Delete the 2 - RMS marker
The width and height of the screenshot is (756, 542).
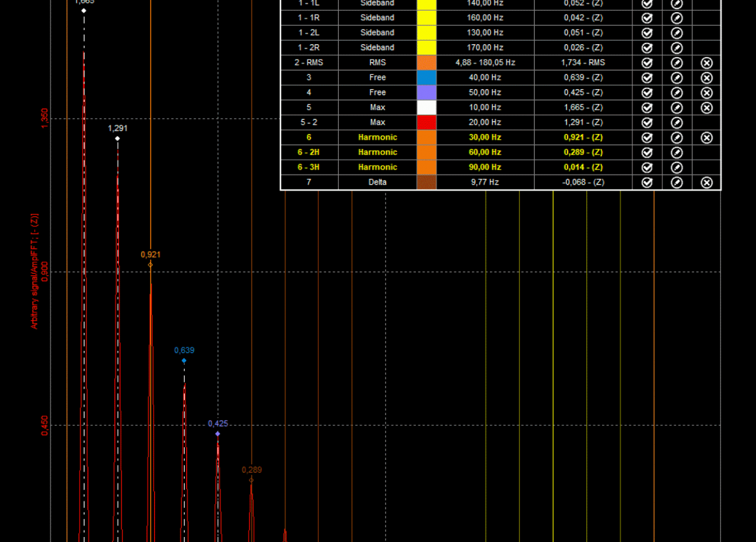coord(706,63)
